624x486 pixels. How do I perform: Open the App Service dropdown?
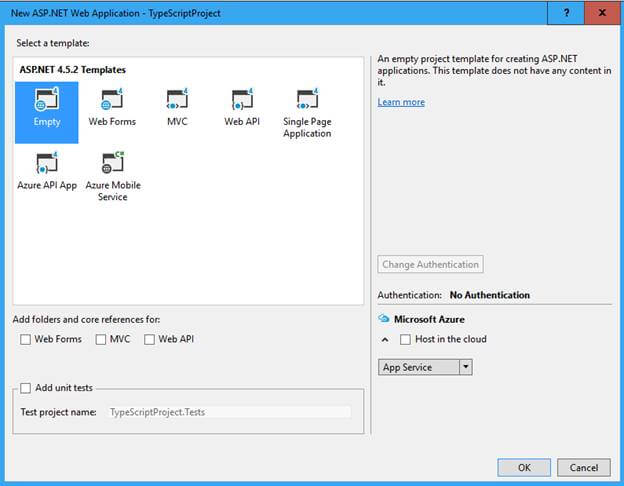coord(425,367)
